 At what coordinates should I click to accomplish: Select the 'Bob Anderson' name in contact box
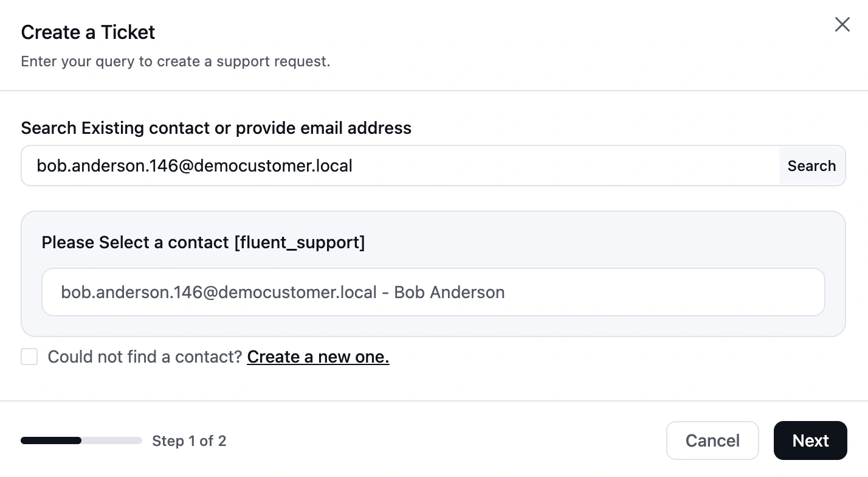(x=449, y=292)
